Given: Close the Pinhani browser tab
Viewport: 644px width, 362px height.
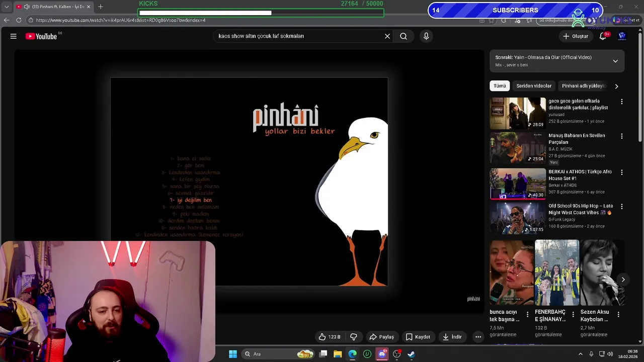Looking at the screenshot, I should (x=89, y=7).
